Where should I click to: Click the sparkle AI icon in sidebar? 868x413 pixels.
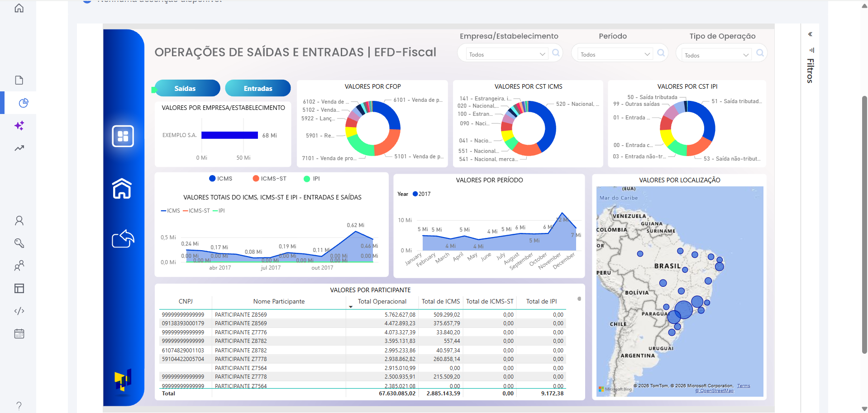(x=19, y=126)
